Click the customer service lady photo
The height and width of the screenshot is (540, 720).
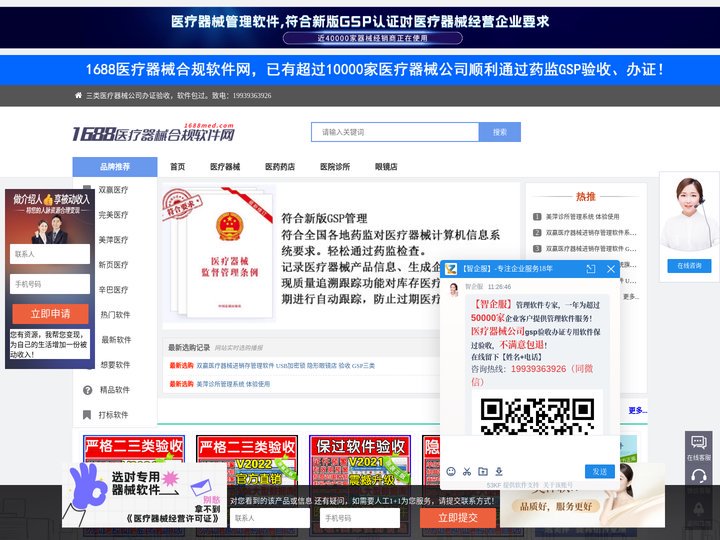click(x=689, y=214)
